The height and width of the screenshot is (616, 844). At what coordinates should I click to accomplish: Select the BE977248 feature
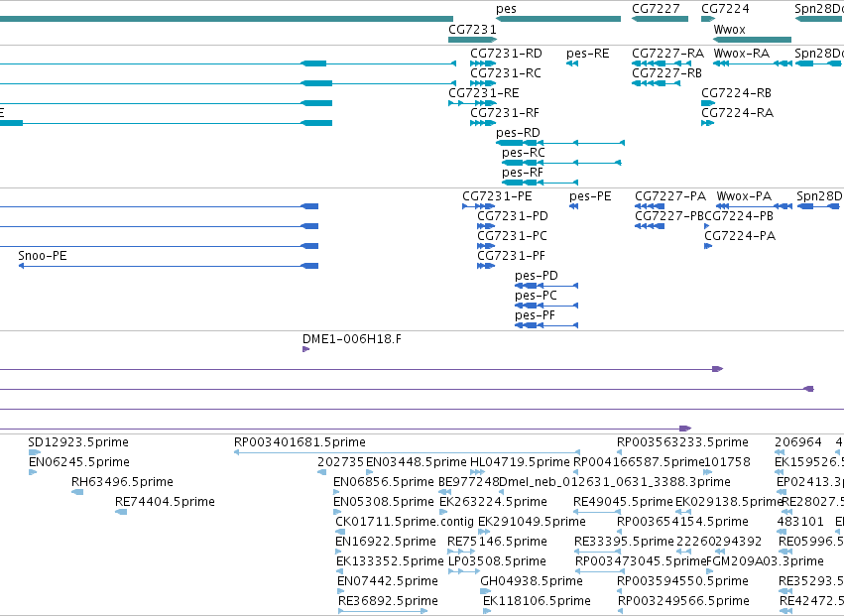pyautogui.click(x=444, y=493)
